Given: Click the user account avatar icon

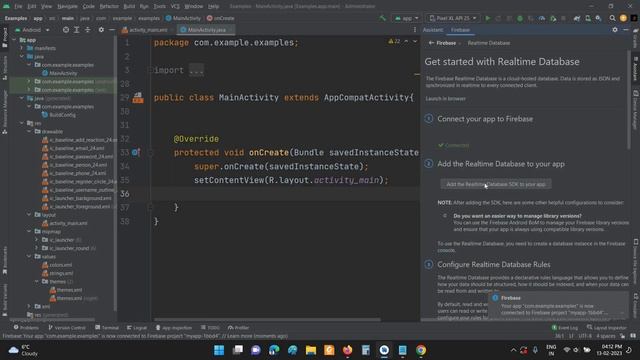Looking at the screenshot, I should tap(623, 18).
